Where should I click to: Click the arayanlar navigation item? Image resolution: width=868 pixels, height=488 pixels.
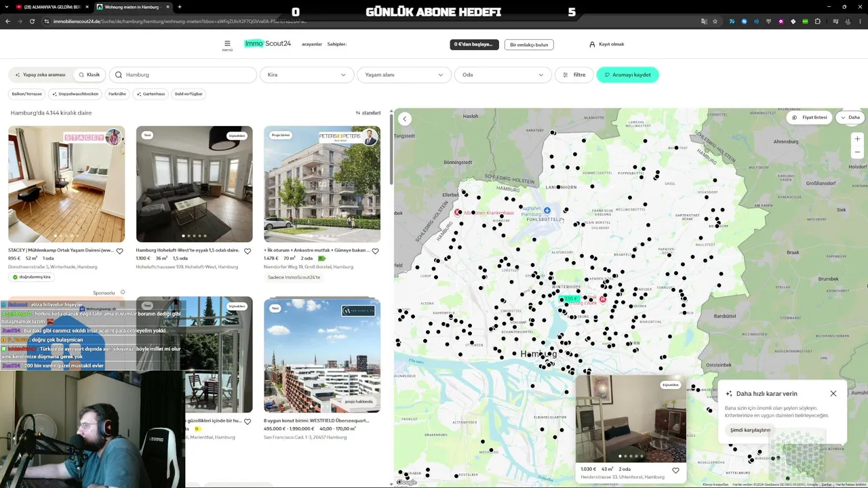click(x=312, y=44)
